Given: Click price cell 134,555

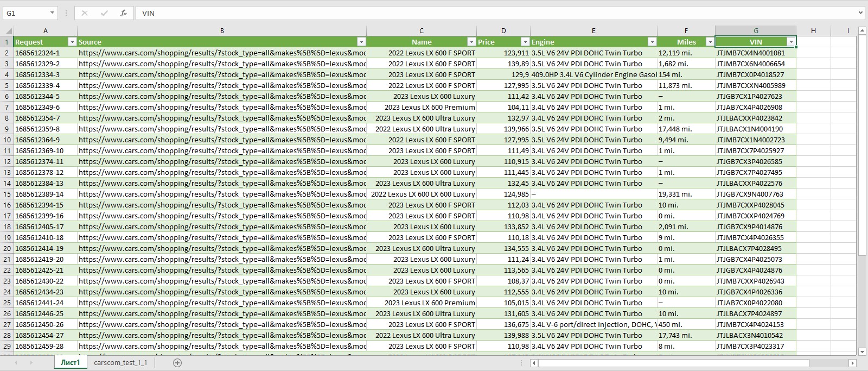Looking at the screenshot, I should tap(503, 248).
